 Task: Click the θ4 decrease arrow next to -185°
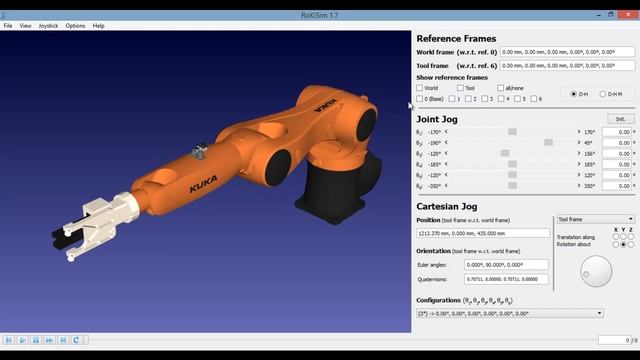click(446, 164)
